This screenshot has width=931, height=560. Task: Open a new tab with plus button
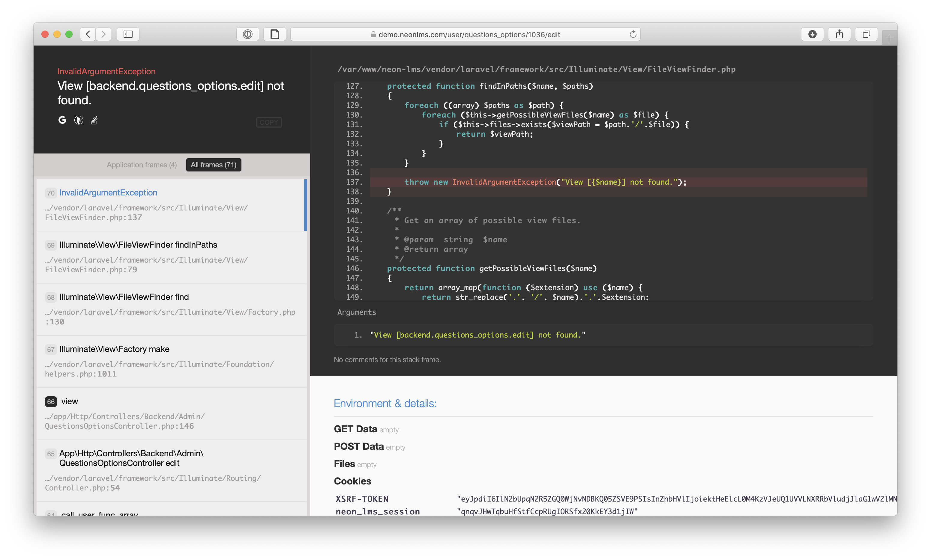890,38
